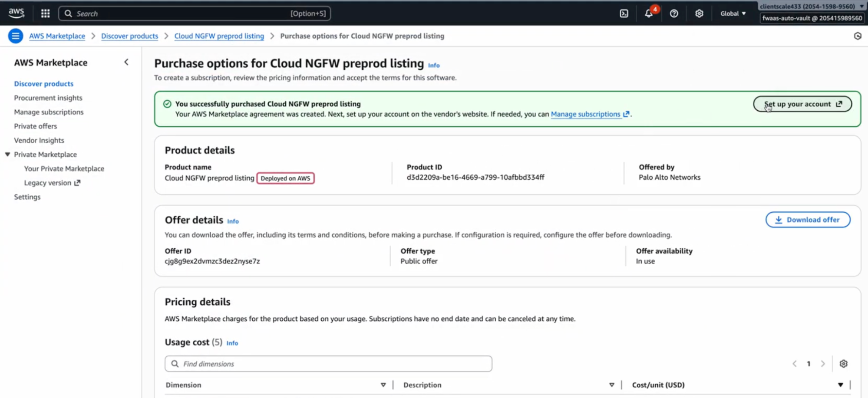
Task: Focus the Find dimensions input field
Action: (x=328, y=364)
